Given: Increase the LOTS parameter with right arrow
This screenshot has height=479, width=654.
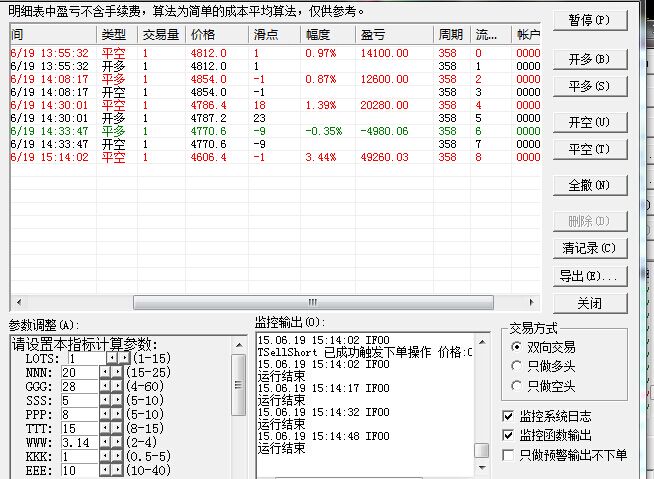Looking at the screenshot, I should (124, 358).
